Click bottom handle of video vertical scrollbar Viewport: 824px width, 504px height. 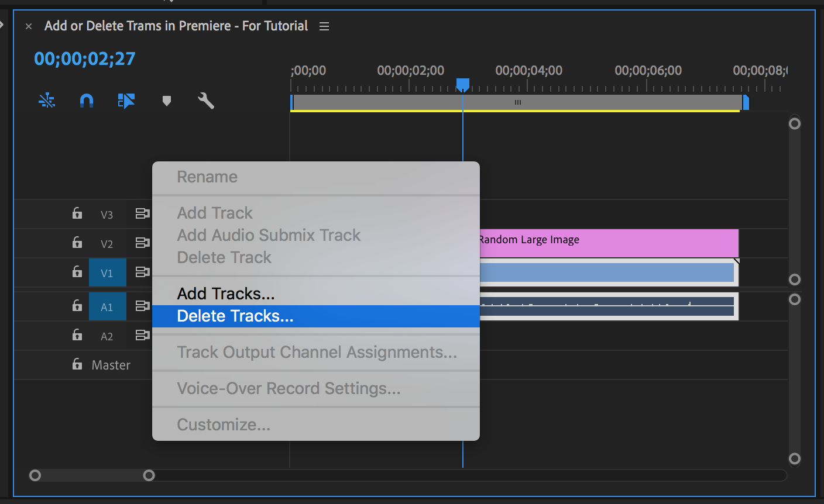[x=795, y=279]
